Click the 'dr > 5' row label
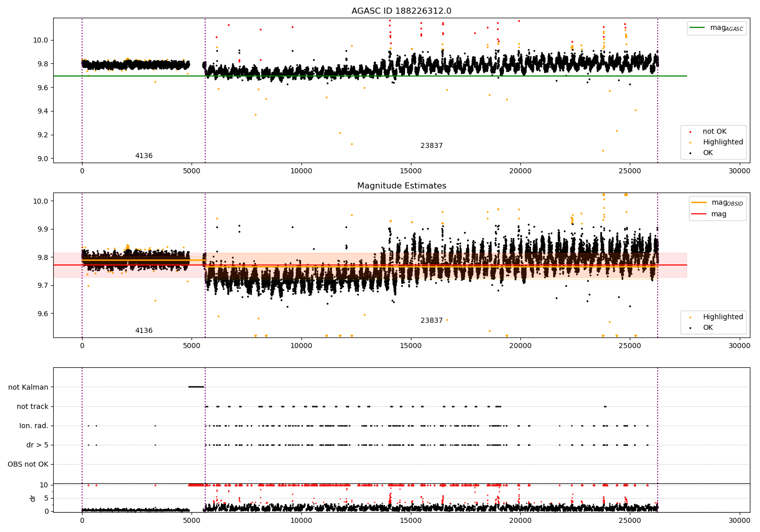 click(x=37, y=445)
